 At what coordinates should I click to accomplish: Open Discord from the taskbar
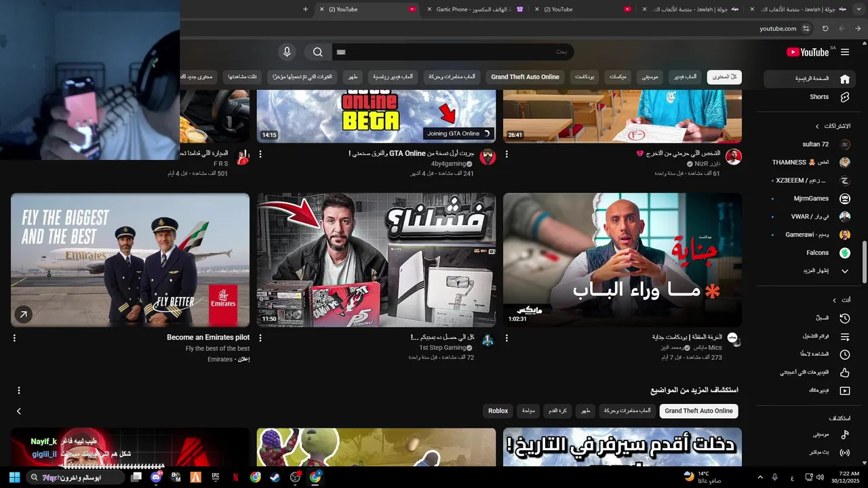click(x=157, y=477)
